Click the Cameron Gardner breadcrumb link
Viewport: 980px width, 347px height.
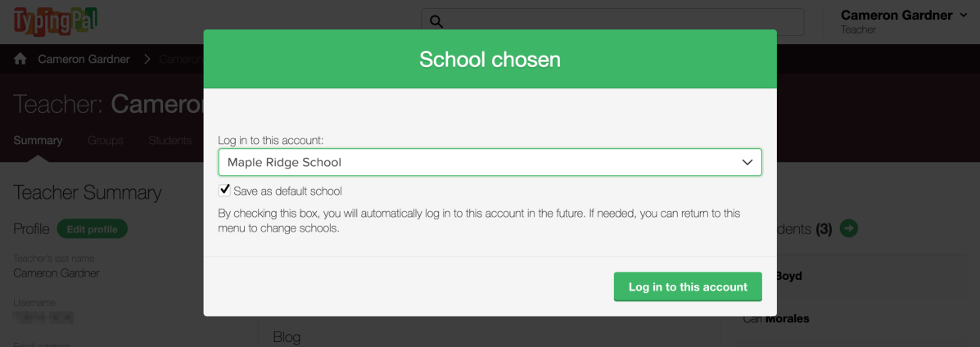(x=84, y=59)
